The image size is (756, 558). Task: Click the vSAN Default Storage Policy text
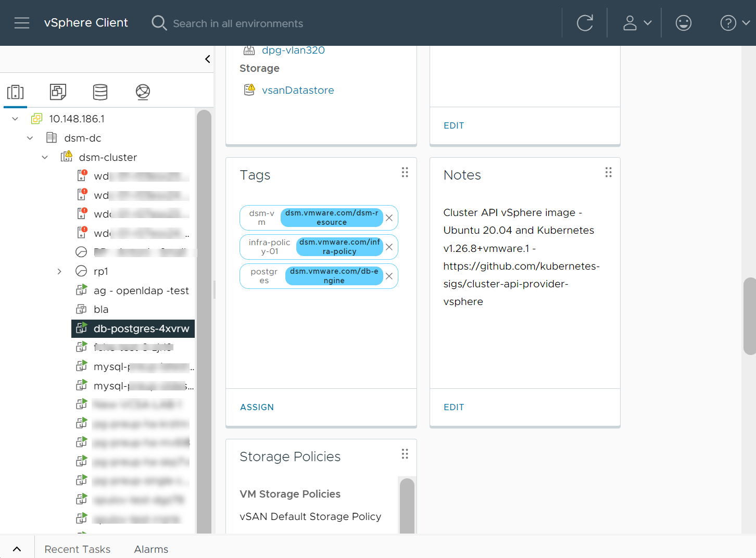pos(310,516)
